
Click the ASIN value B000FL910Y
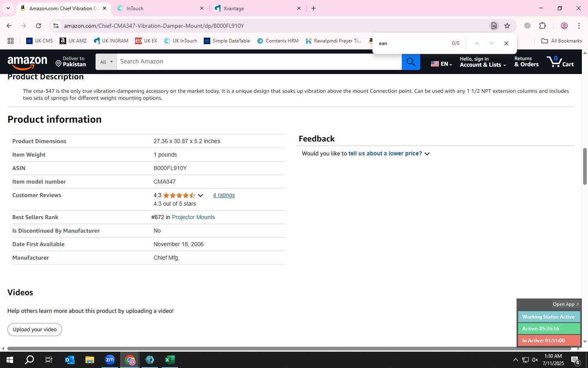coord(170,168)
